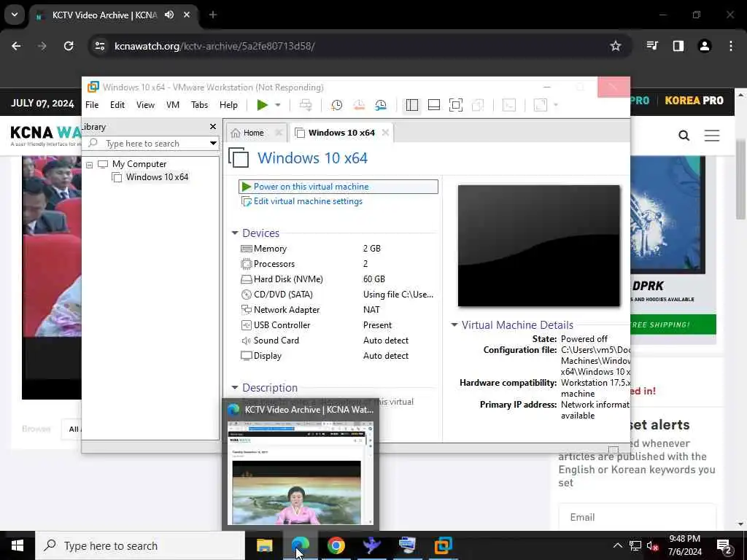Take a snapshot with the clock icon
Viewport: 747px width, 560px height.
[337, 105]
